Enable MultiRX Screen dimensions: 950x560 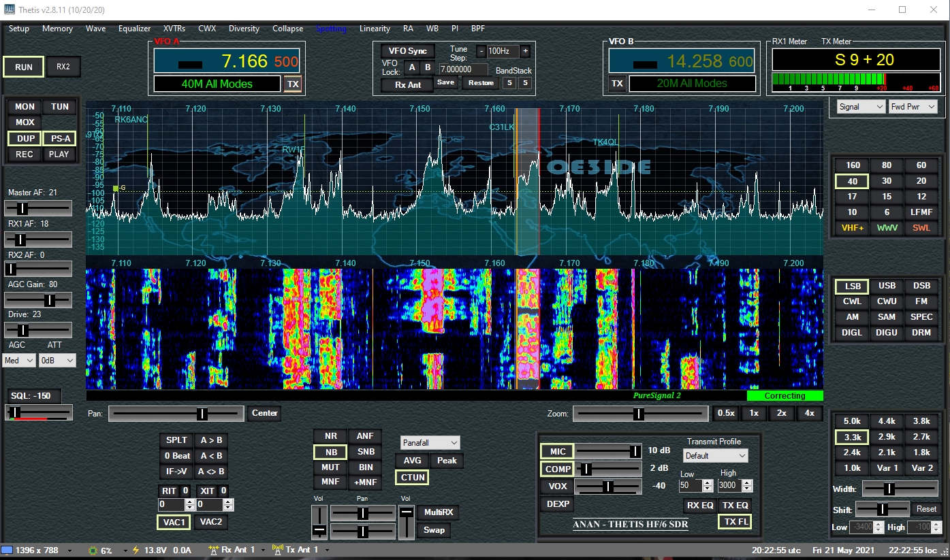pyautogui.click(x=438, y=512)
